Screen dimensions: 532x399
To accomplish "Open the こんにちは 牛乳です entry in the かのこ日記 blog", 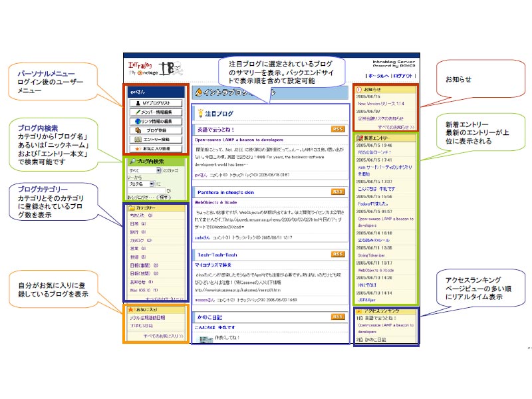I will tap(214, 327).
